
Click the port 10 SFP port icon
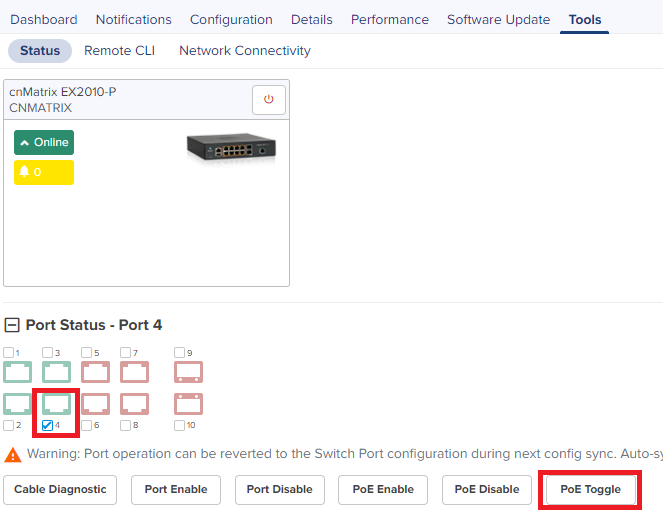pyautogui.click(x=188, y=404)
